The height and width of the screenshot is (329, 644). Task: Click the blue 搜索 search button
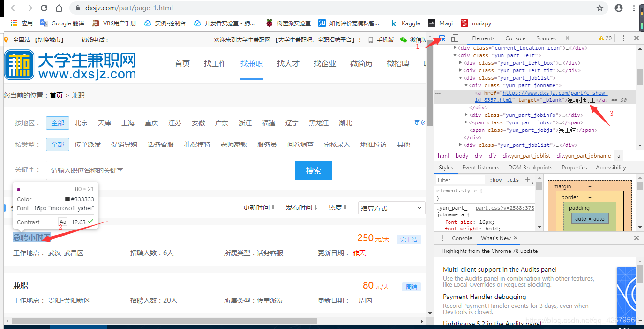[313, 170]
